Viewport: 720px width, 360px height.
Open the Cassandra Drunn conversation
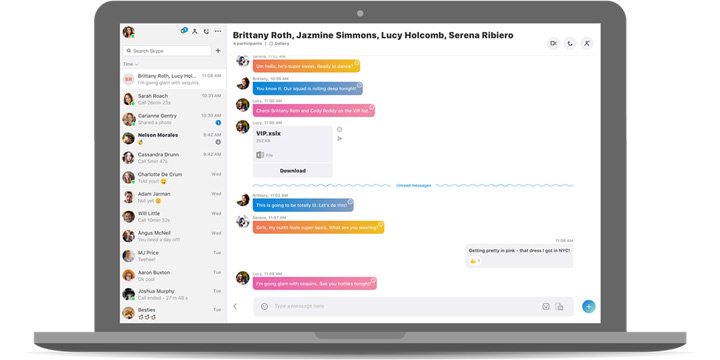173,158
